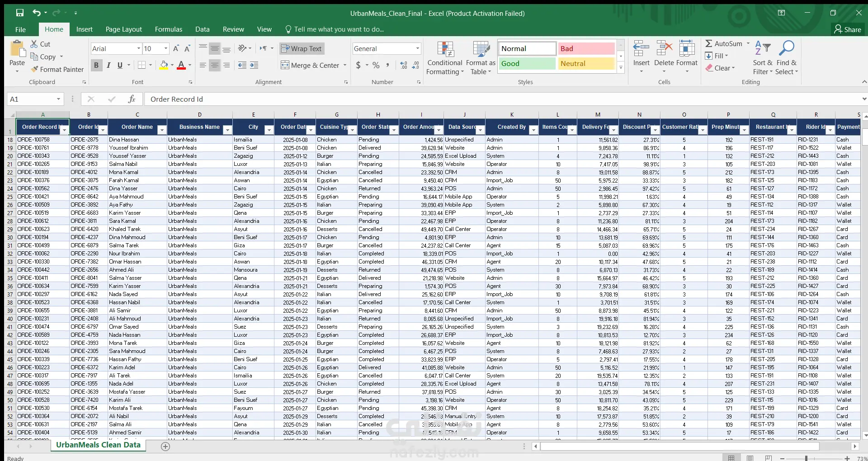This screenshot has width=868, height=461.
Task: Decrease the cell indent
Action: 242,65
